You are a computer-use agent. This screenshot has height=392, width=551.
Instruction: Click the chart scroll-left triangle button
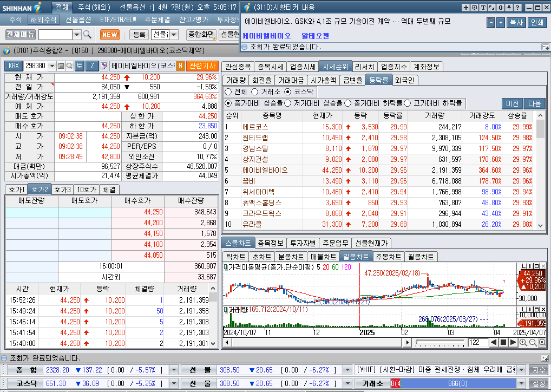point(494,342)
